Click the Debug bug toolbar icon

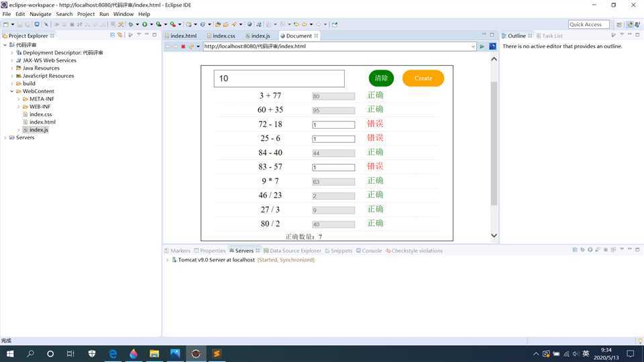click(x=131, y=24)
